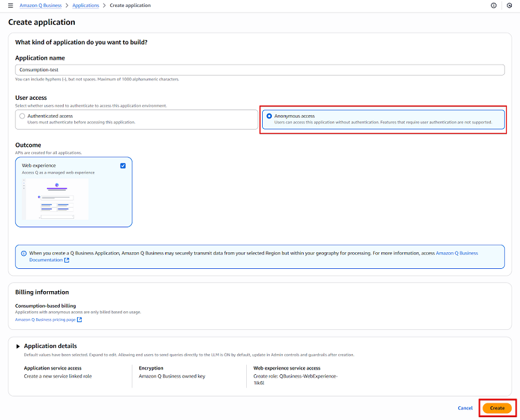520x420 pixels.
Task: Click the 'Billing information' heading
Action: tap(42, 292)
